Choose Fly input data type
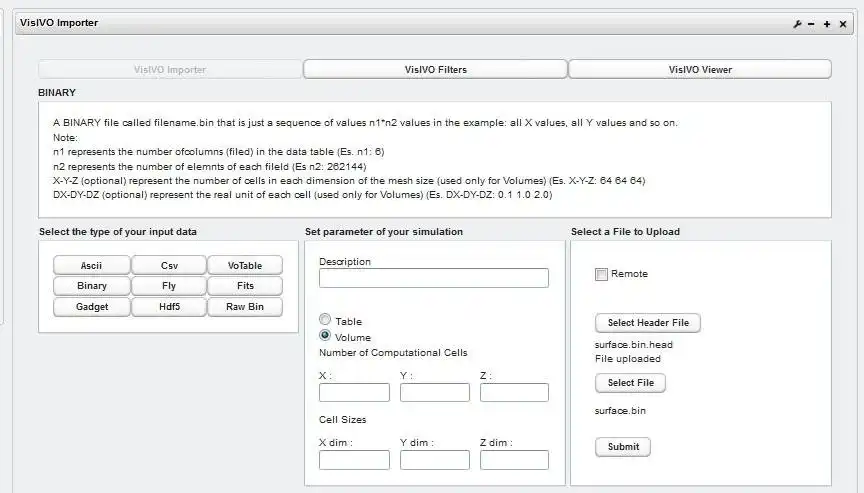864x493 pixels. coord(169,286)
